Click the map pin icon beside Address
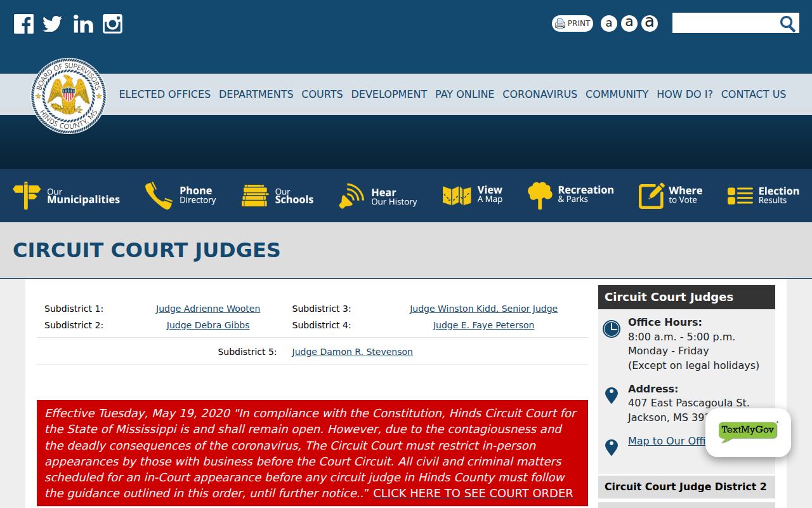 (x=612, y=396)
